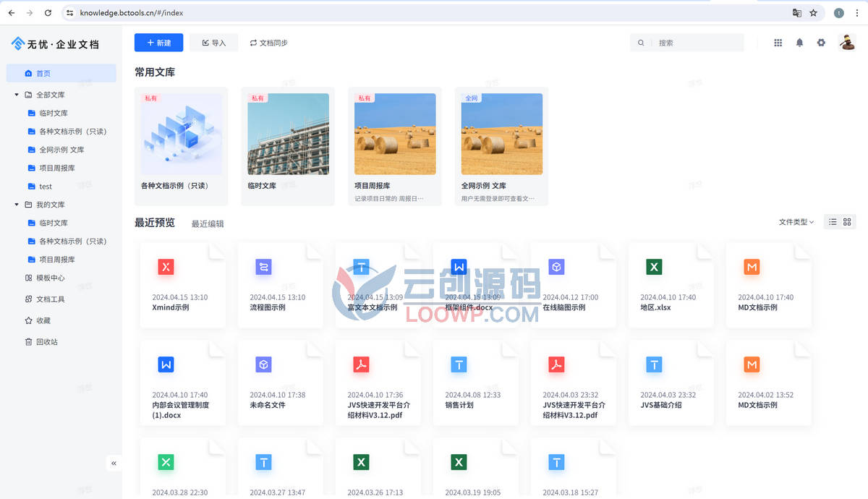Open the 地区.xlsx Excel icon
868x499 pixels.
pyautogui.click(x=654, y=268)
